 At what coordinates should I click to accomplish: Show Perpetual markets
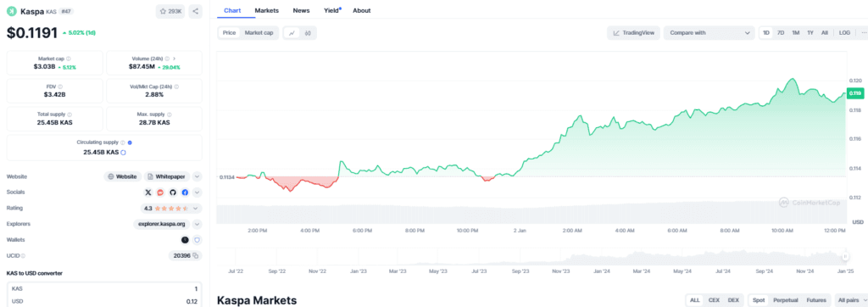pyautogui.click(x=785, y=300)
